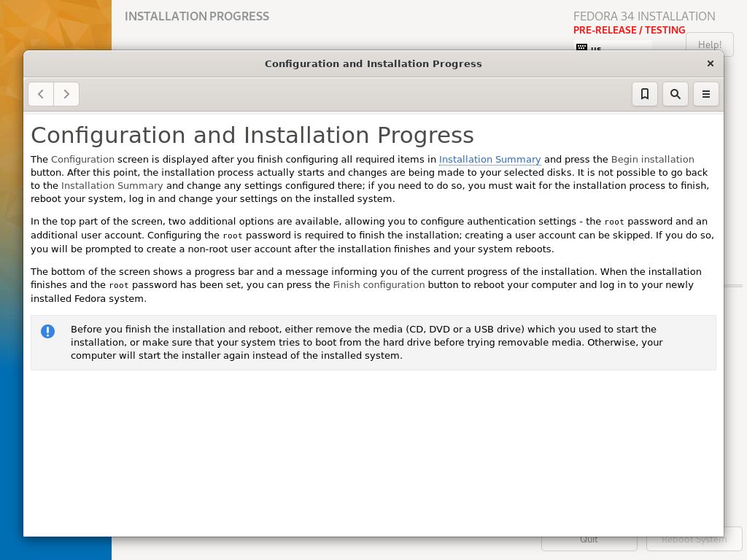This screenshot has height=560, width=747.
Task: Click the blue exclamation note icon
Action: tap(47, 332)
